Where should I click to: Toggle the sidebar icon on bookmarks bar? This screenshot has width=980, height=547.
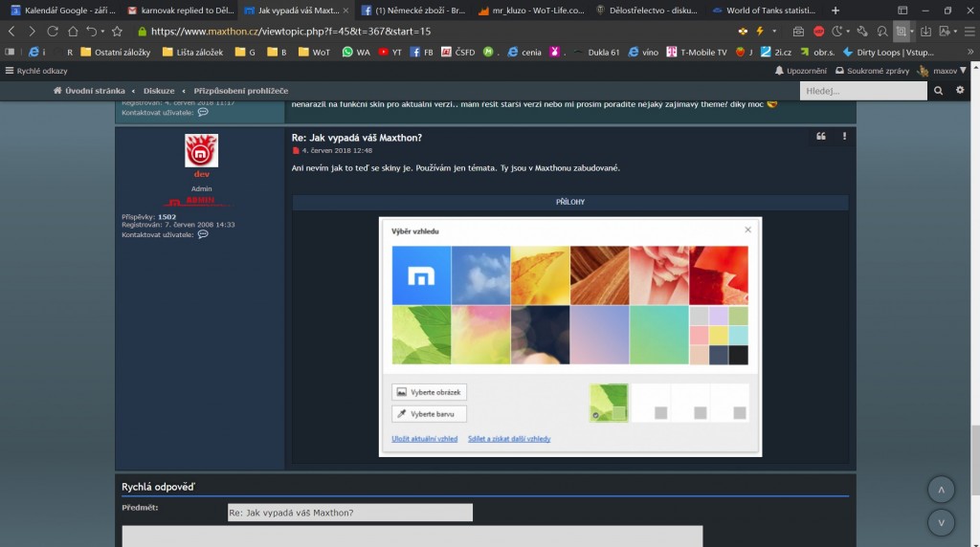pos(10,52)
